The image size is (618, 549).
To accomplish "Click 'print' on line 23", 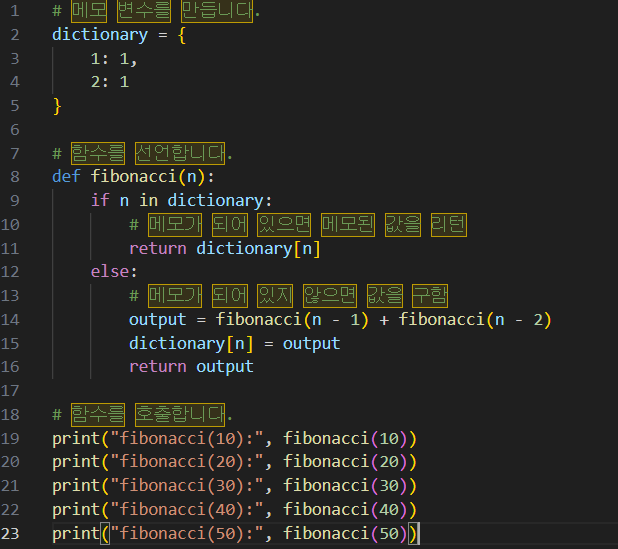I will coord(76,534).
